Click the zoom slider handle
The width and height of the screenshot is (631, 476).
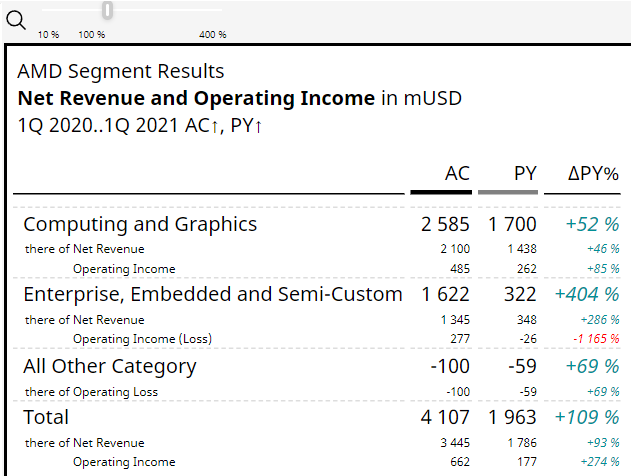tap(107, 10)
